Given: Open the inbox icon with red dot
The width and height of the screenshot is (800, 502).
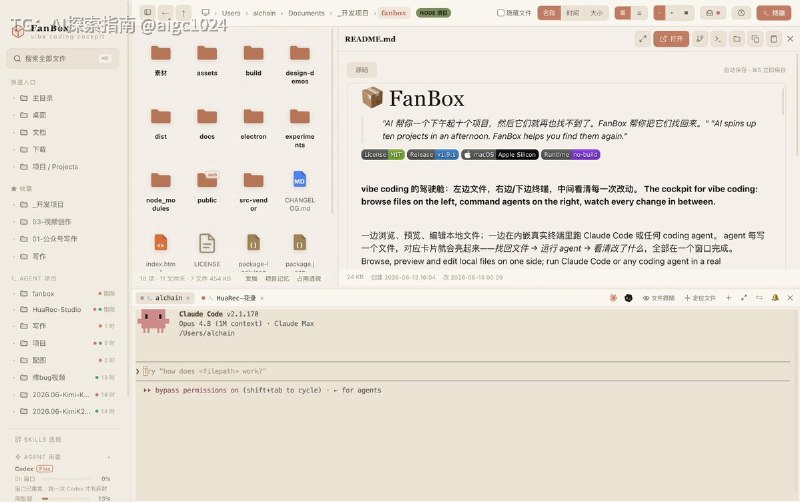Looking at the screenshot, I should click(x=713, y=13).
